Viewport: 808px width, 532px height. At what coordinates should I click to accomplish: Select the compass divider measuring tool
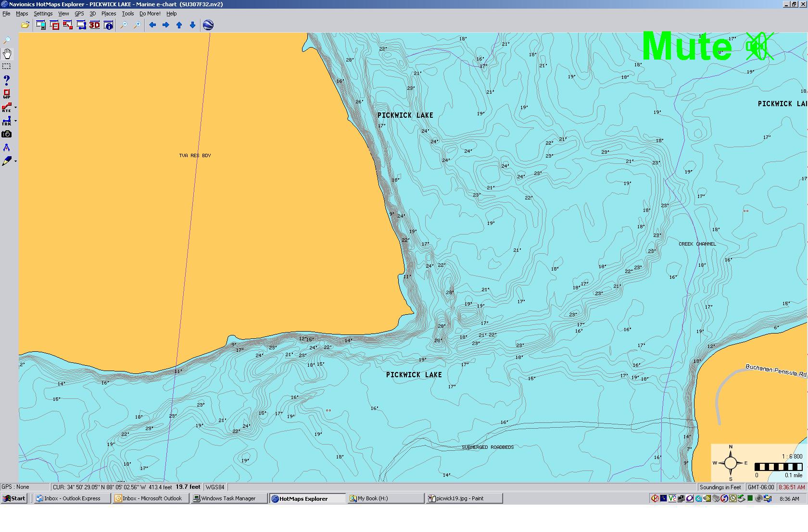pyautogui.click(x=7, y=148)
